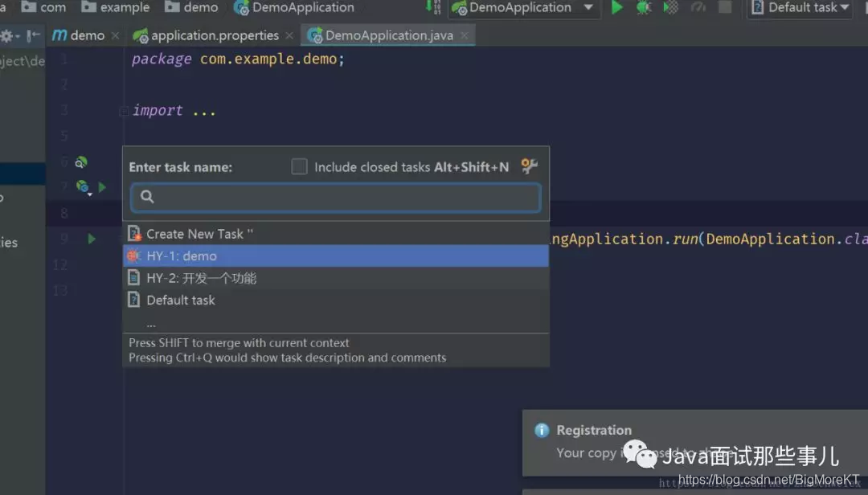This screenshot has height=495, width=868.
Task: Click the run gutter arrow on line 9
Action: coord(92,239)
